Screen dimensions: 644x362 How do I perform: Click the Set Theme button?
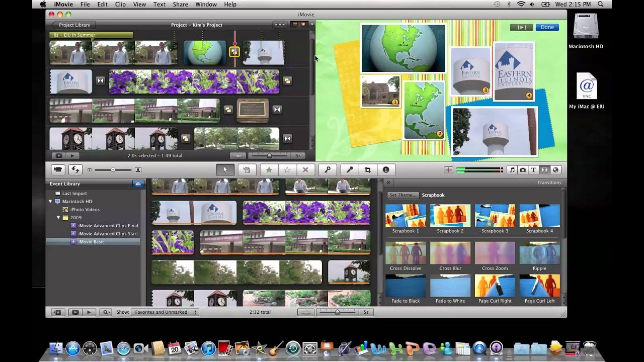pos(403,195)
